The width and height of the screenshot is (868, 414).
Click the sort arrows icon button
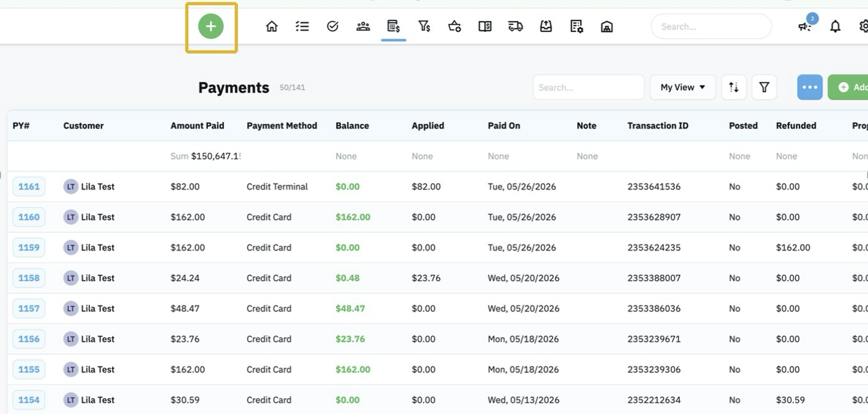734,87
